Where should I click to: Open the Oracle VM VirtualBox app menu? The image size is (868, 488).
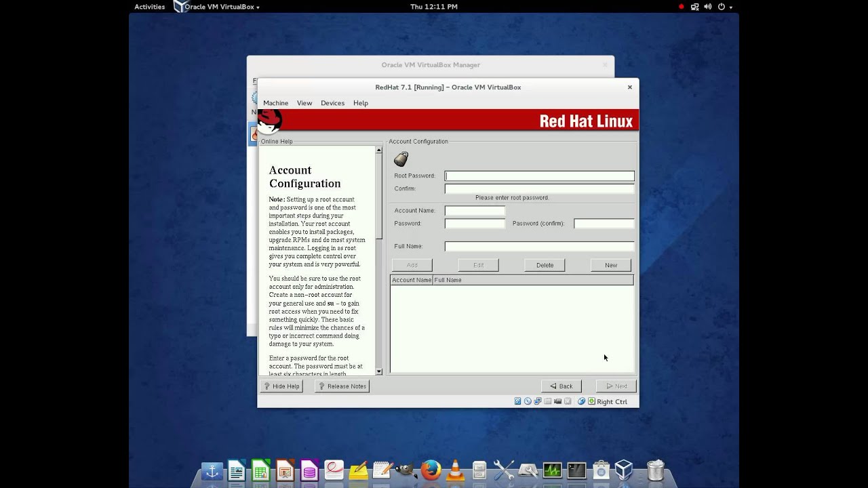217,7
